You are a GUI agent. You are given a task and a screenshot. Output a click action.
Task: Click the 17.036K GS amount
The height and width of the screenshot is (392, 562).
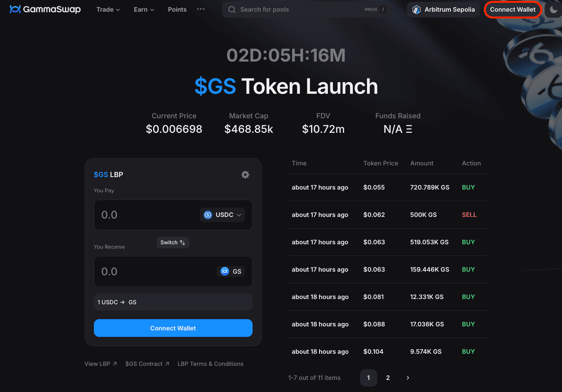427,324
